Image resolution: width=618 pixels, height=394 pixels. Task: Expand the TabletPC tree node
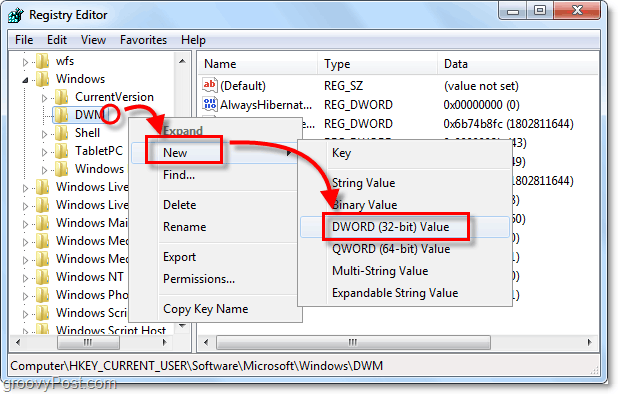(x=45, y=152)
